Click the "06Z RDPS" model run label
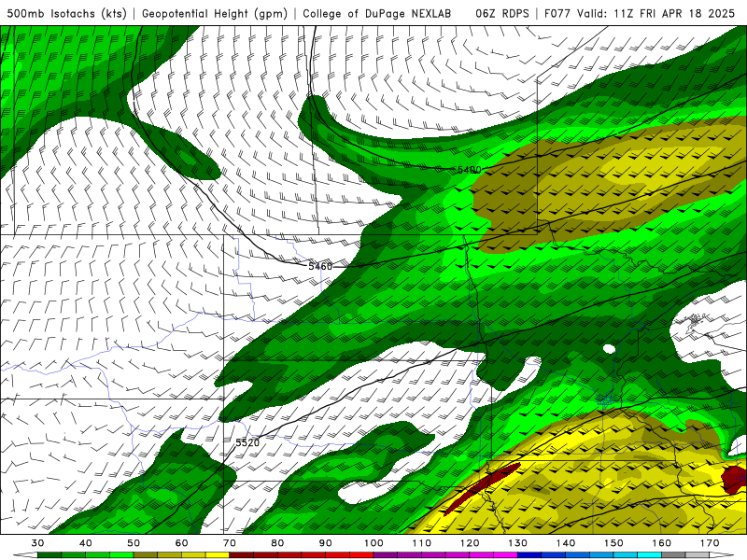Image resolution: width=747 pixels, height=560 pixels. [502, 13]
